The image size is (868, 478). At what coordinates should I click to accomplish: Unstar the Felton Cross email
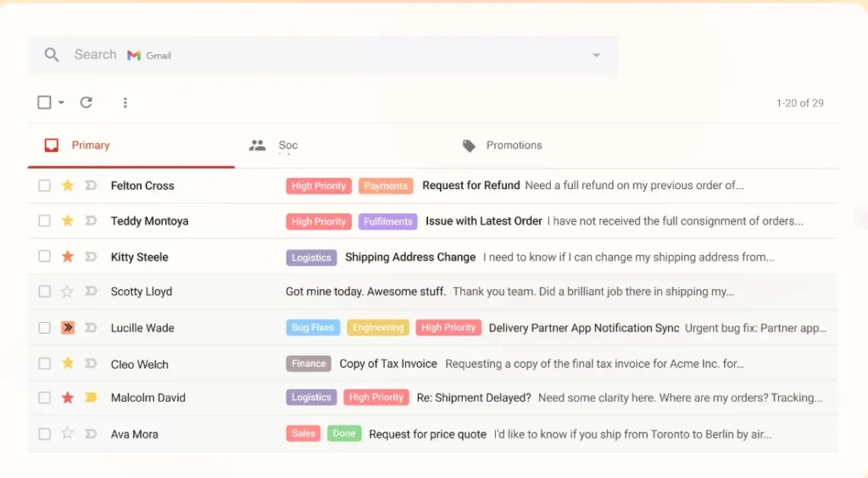[68, 186]
